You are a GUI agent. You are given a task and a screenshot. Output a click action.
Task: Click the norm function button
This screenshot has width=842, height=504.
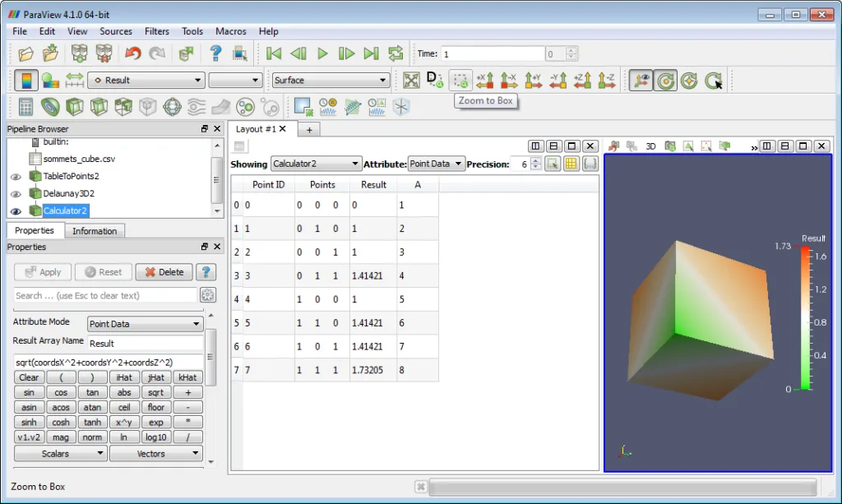tap(92, 437)
